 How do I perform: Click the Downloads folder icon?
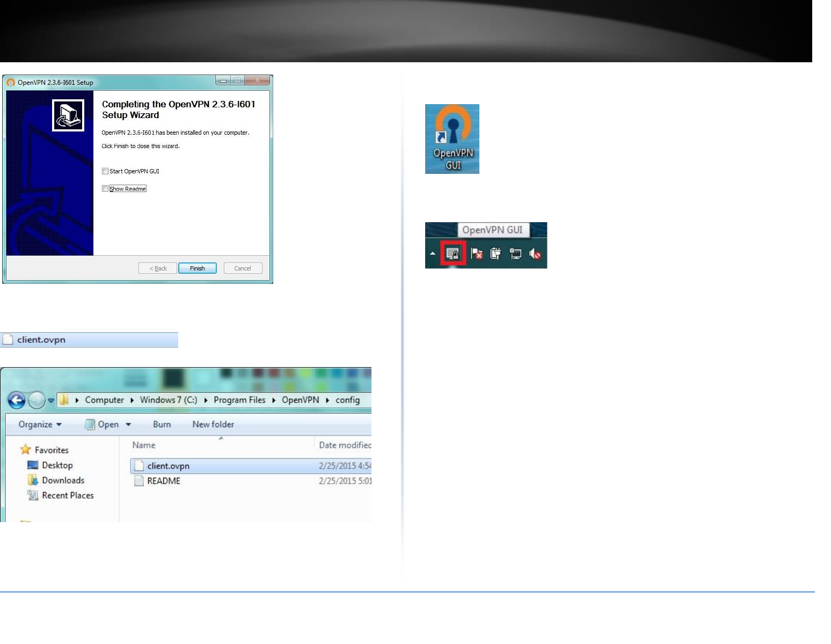pos(33,480)
